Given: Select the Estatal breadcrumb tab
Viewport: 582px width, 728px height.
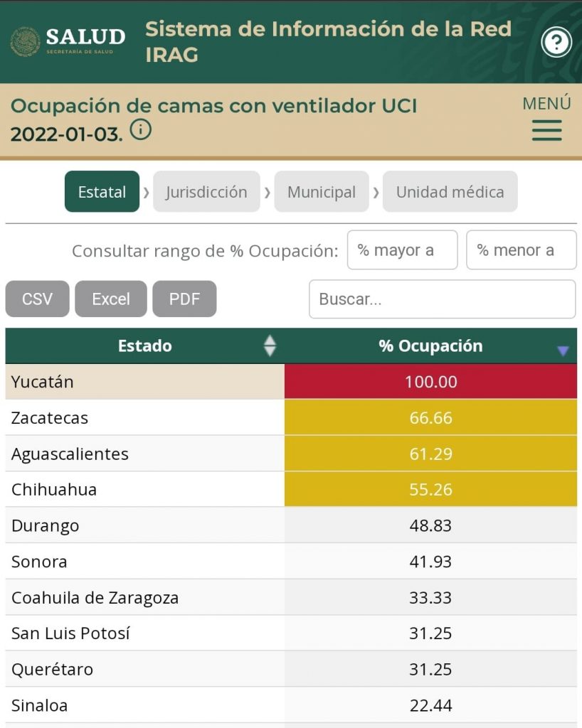Looking at the screenshot, I should click(x=101, y=191).
